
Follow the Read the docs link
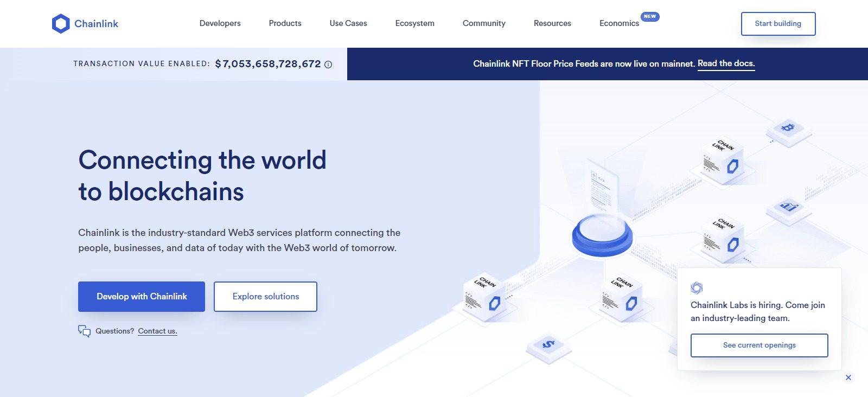pyautogui.click(x=726, y=63)
